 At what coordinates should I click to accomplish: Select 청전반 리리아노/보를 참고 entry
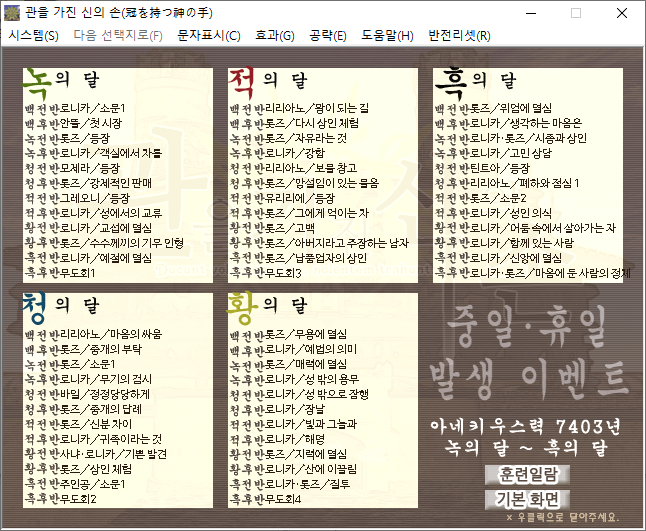click(293, 168)
